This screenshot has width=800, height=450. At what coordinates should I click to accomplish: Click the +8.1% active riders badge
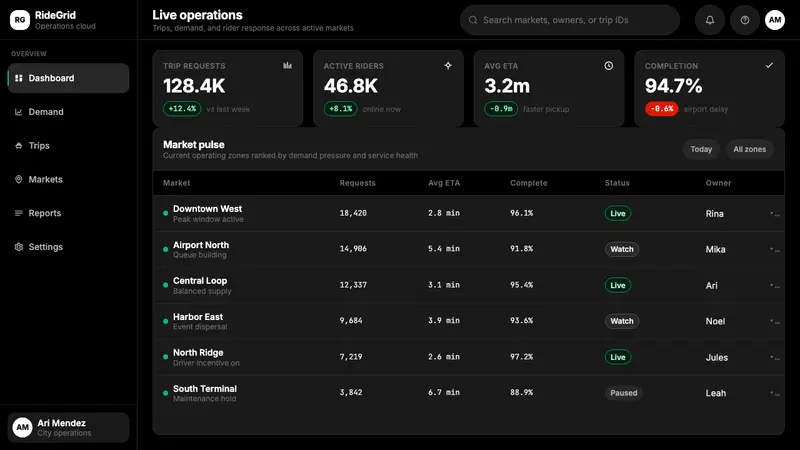[x=340, y=109]
